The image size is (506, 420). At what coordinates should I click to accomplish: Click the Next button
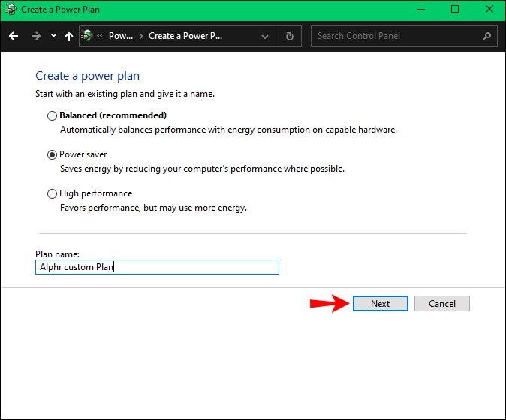[x=381, y=303]
